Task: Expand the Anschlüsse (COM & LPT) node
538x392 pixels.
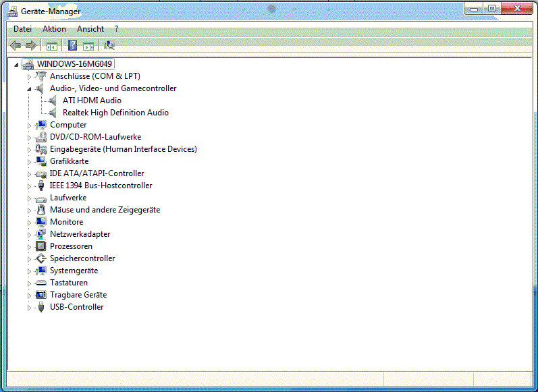Action: 29,77
